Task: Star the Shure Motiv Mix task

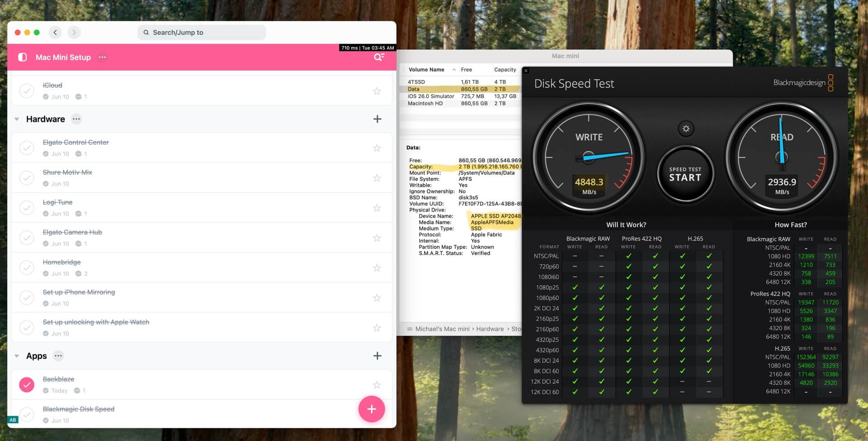Action: [377, 178]
